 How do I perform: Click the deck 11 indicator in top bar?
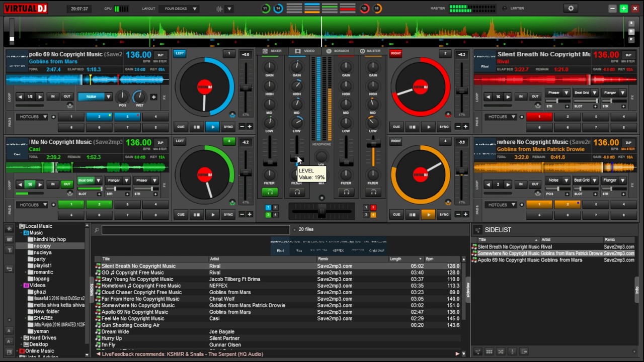265,9
